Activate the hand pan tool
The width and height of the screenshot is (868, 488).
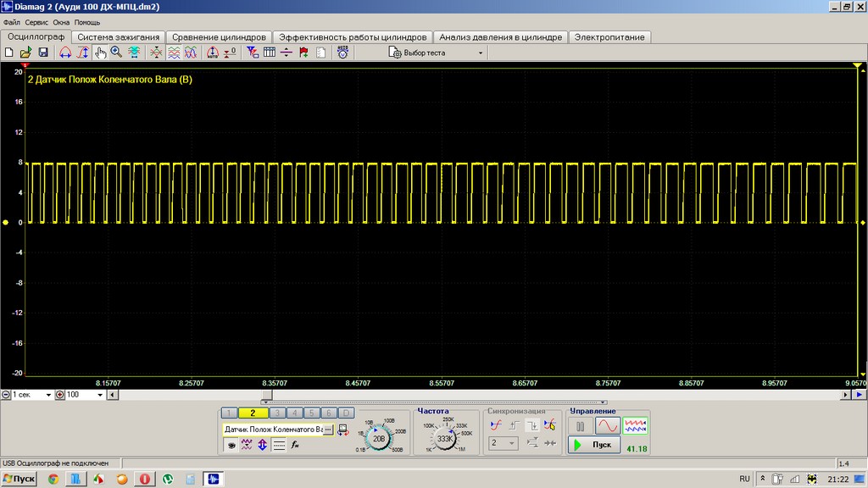tap(100, 53)
